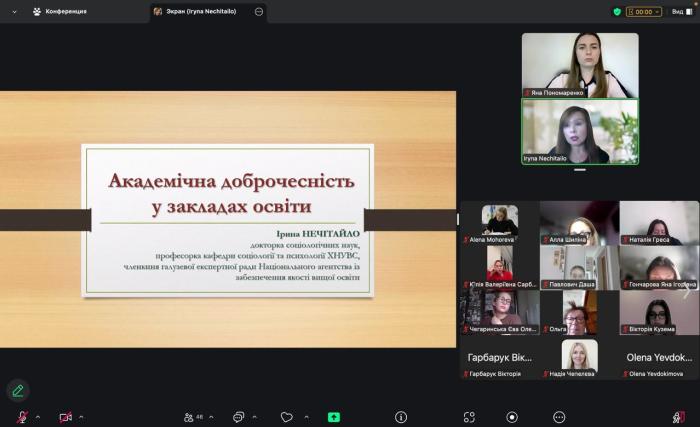Send a heart reaction
The height and width of the screenshot is (427, 700).
point(286,417)
